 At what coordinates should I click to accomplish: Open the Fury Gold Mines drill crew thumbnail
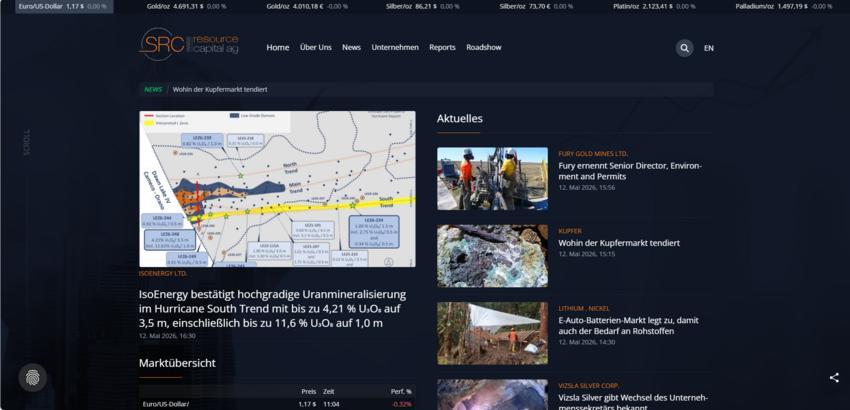coord(492,178)
